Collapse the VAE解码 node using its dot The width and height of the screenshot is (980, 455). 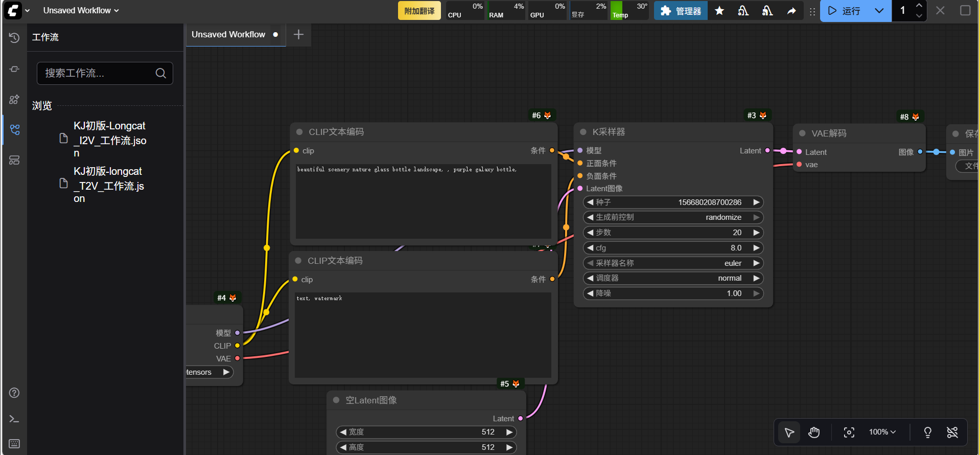[x=802, y=133]
